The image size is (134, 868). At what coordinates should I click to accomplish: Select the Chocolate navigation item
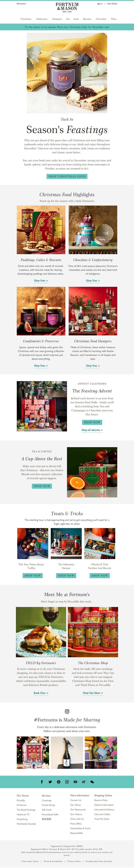[x=101, y=19]
